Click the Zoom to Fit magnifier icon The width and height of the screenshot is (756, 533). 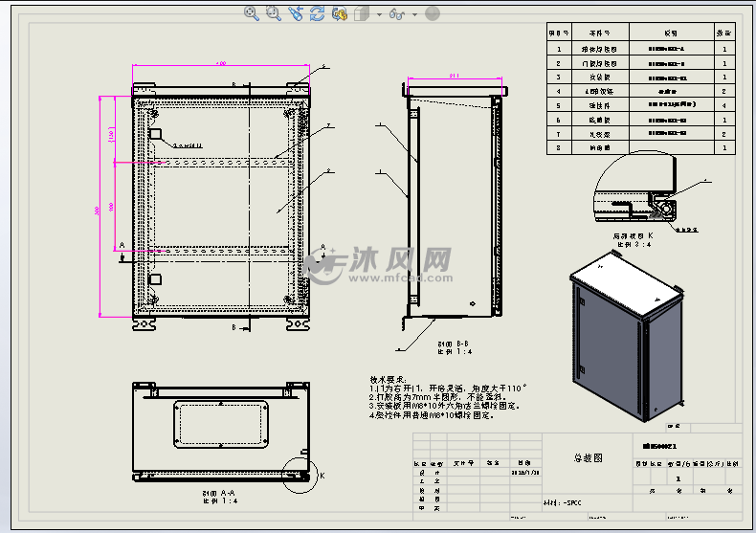pos(251,13)
